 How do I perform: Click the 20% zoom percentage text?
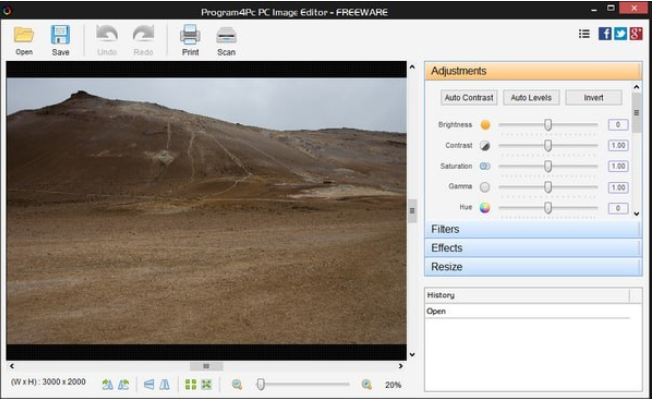[393, 385]
